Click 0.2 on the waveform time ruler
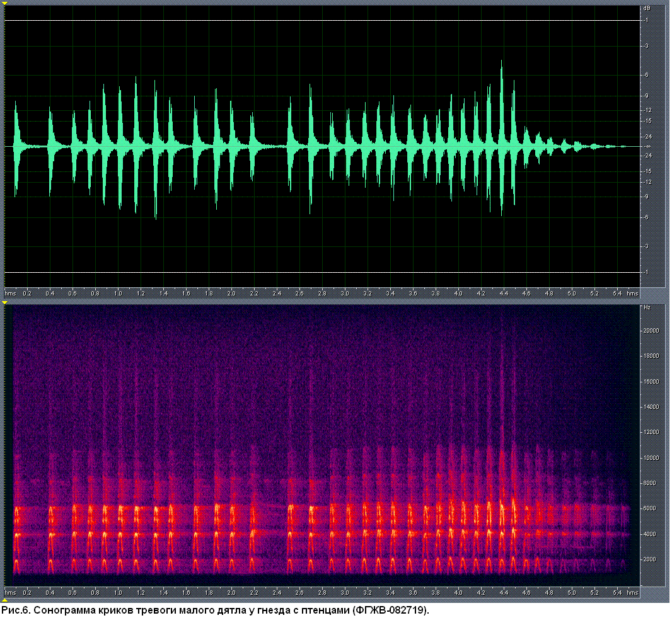 tap(27, 294)
